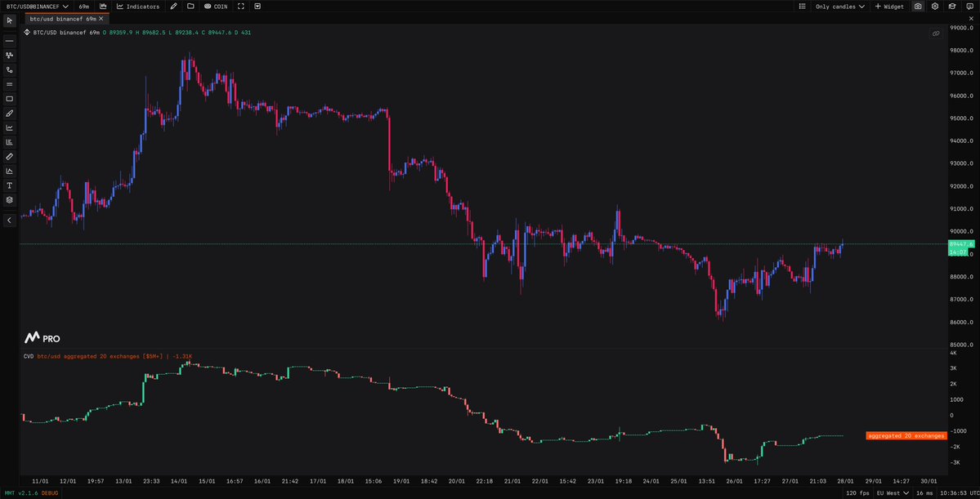Screen dimensions: 980x499
Task: Open the feedback chat bubble icon
Action: 969,7
